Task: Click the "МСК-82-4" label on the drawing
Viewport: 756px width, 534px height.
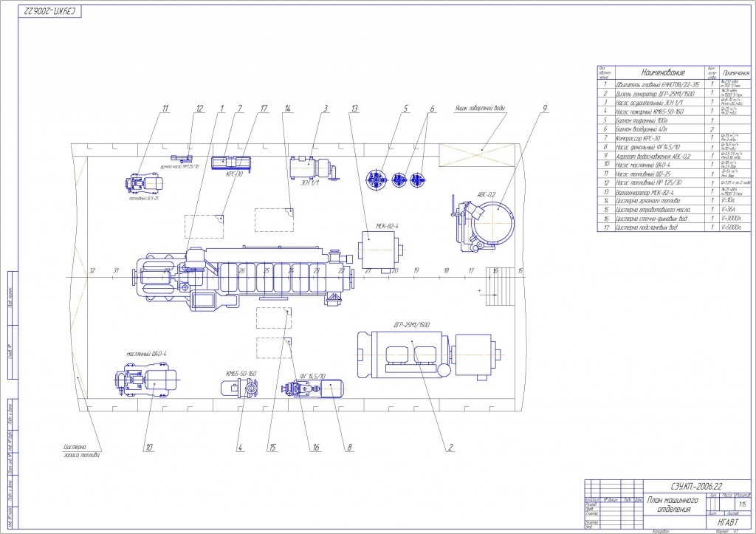Action: click(387, 226)
